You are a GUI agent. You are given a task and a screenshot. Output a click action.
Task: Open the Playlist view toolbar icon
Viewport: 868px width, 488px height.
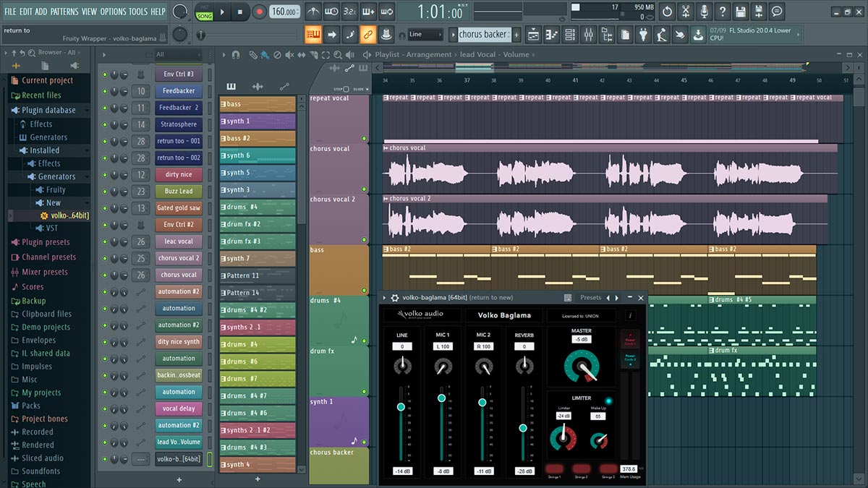click(x=533, y=34)
